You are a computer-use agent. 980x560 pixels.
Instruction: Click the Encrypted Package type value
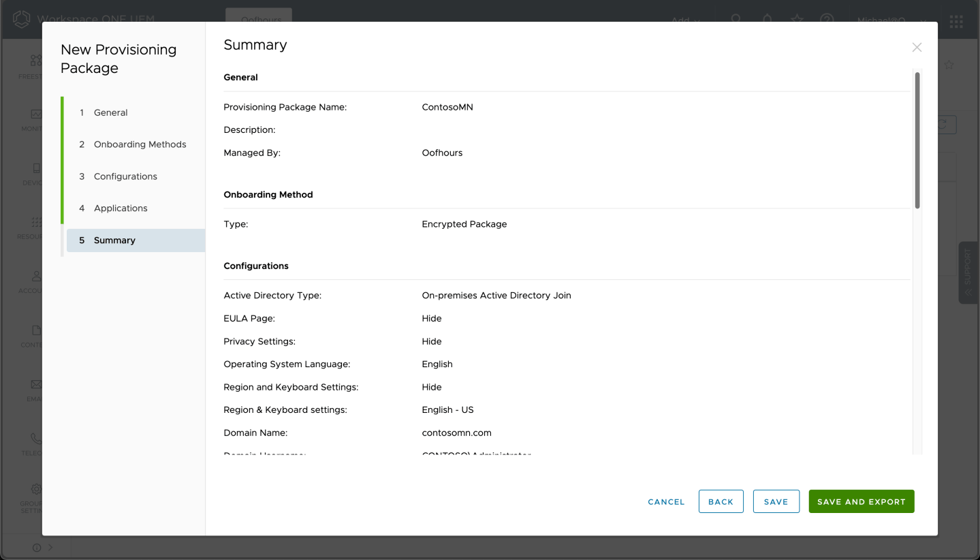pyautogui.click(x=464, y=224)
